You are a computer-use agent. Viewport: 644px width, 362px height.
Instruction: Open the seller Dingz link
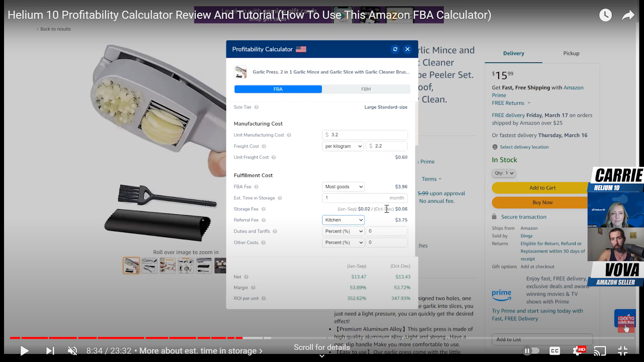pos(526,236)
